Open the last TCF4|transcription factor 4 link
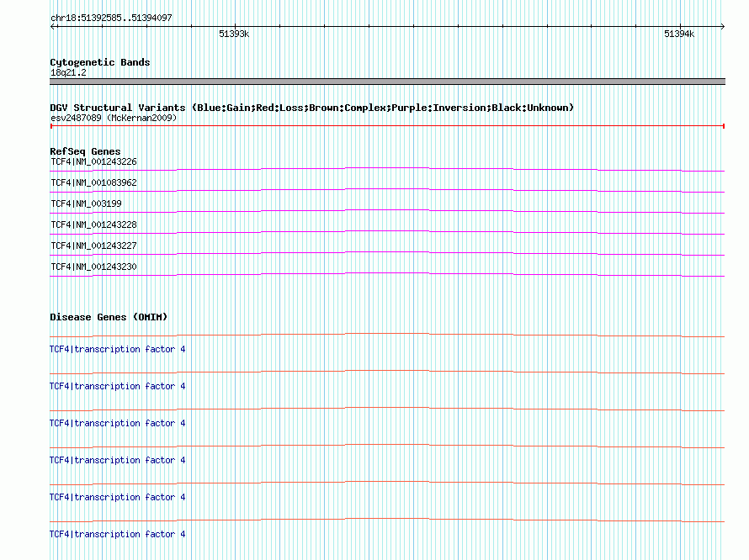 tap(117, 534)
